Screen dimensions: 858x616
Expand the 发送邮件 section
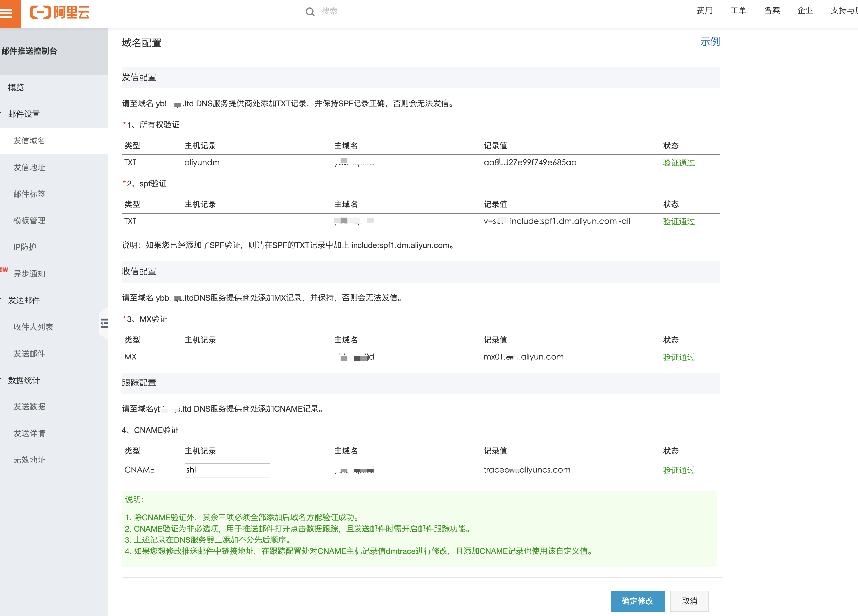[x=24, y=300]
